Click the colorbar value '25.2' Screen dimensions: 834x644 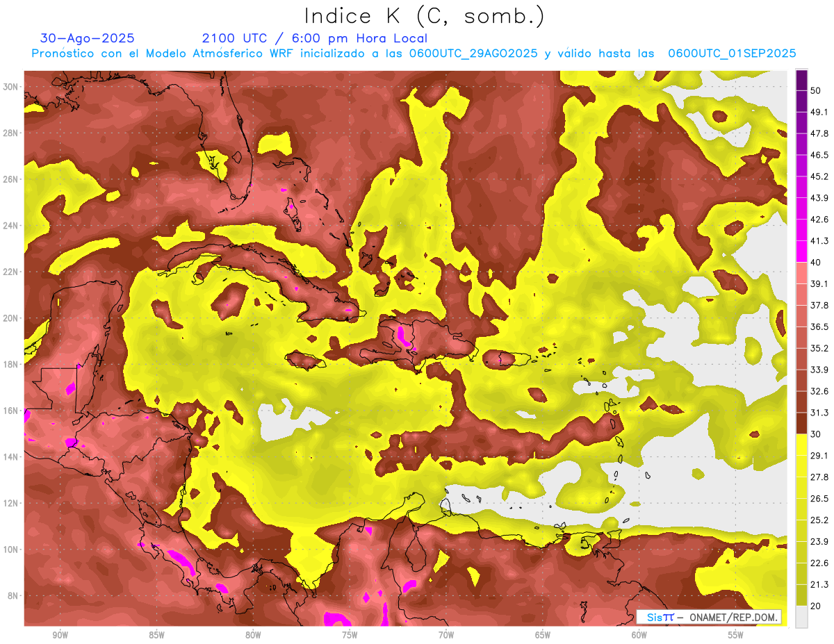click(x=819, y=520)
